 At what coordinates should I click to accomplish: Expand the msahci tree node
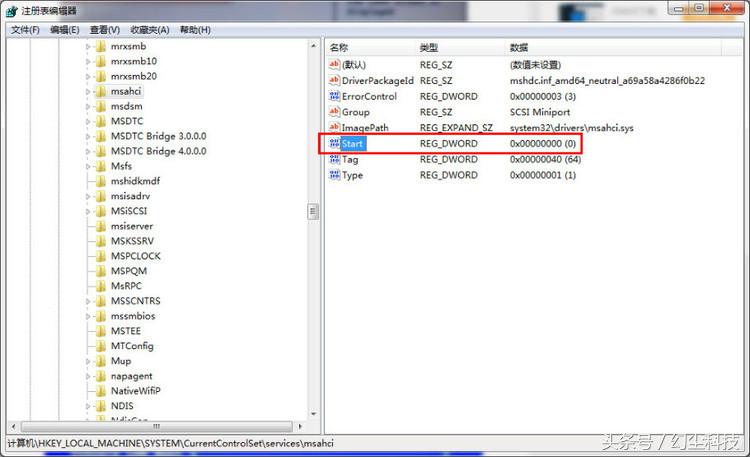click(x=88, y=91)
